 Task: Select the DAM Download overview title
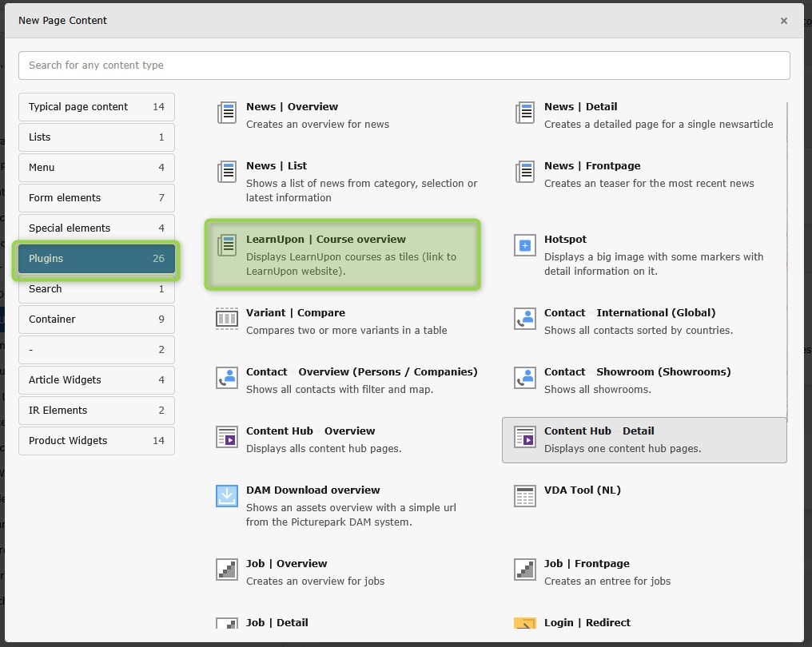click(x=312, y=490)
